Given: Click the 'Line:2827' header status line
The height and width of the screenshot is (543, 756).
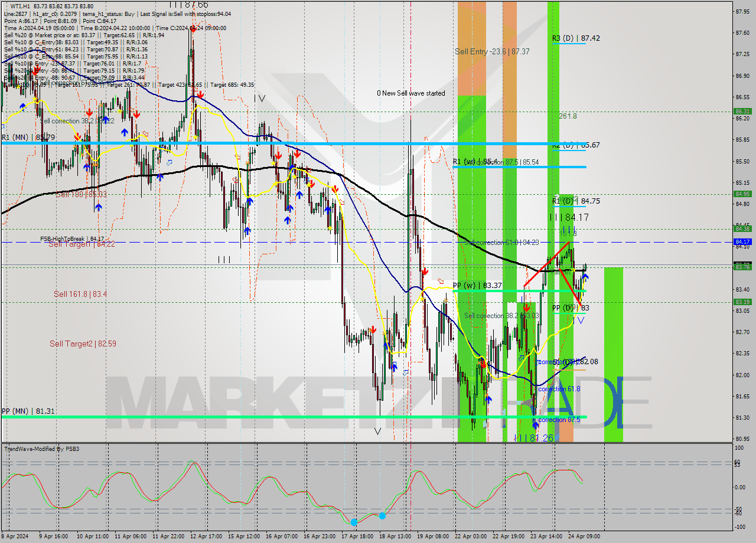Looking at the screenshot, I should click(x=15, y=14).
